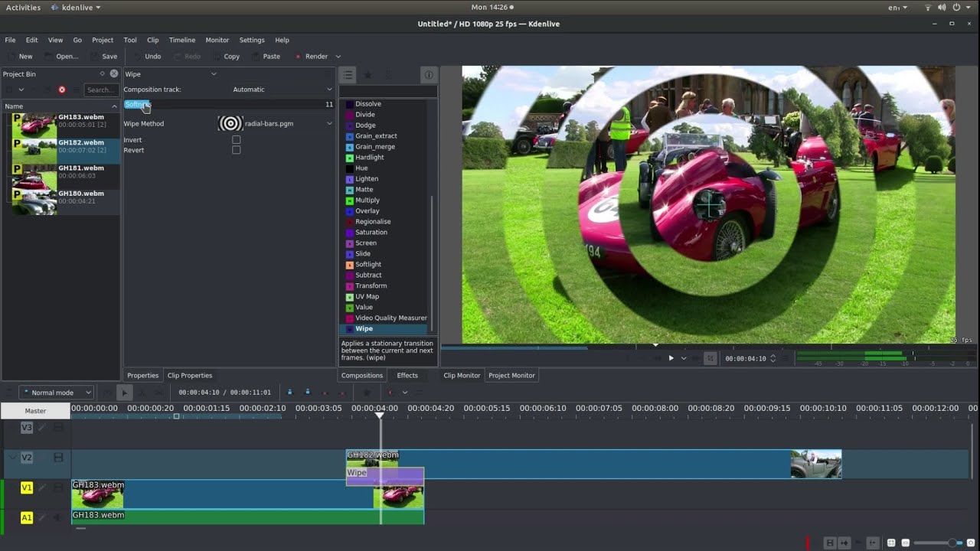
Task: Click the red delete clip icon in Project Bin
Action: click(x=62, y=90)
